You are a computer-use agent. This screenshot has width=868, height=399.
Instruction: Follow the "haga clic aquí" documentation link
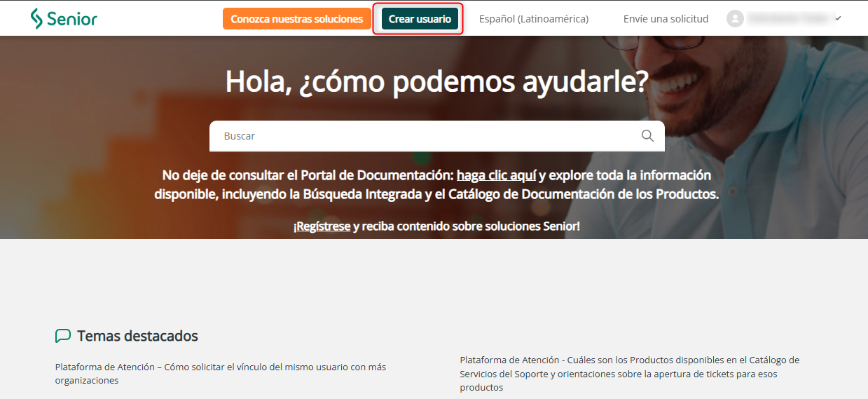point(496,175)
